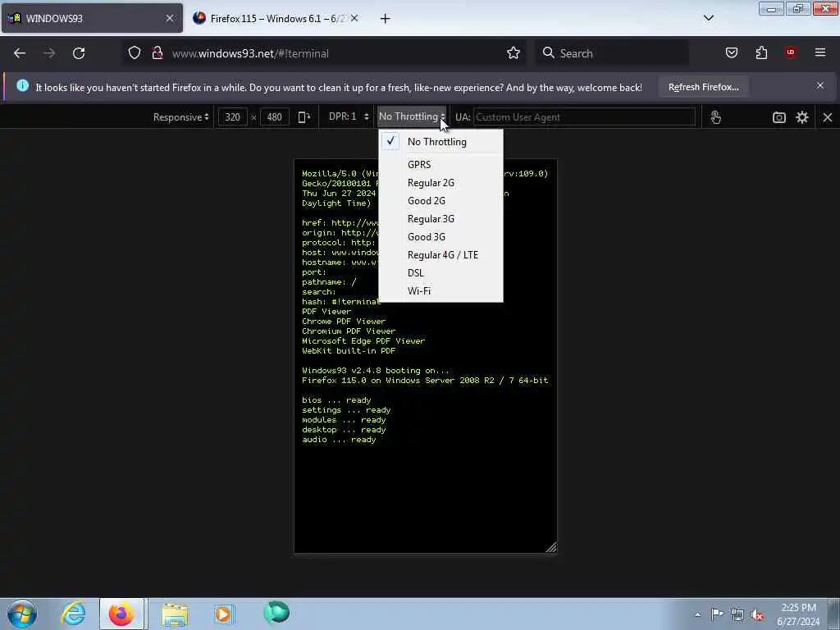Open the DPR dropdown

[349, 116]
